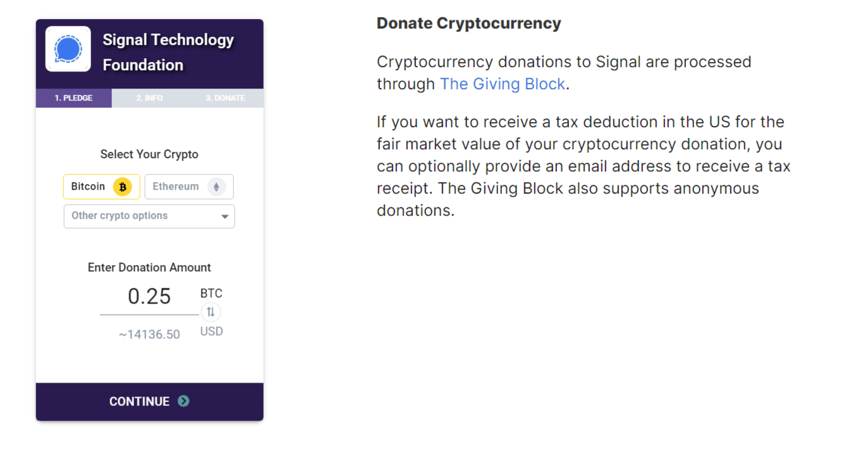Image resolution: width=868 pixels, height=451 pixels.
Task: Go to the 3. DONATE step tab
Action: (225, 98)
